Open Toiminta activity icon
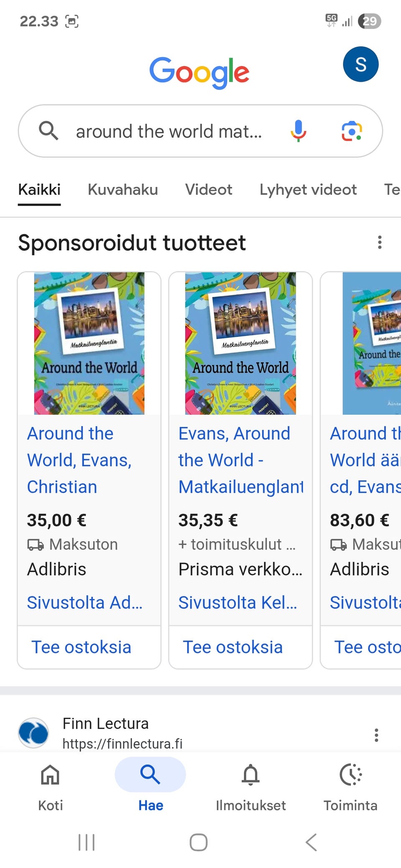This screenshot has height=868, width=401. coord(350,775)
